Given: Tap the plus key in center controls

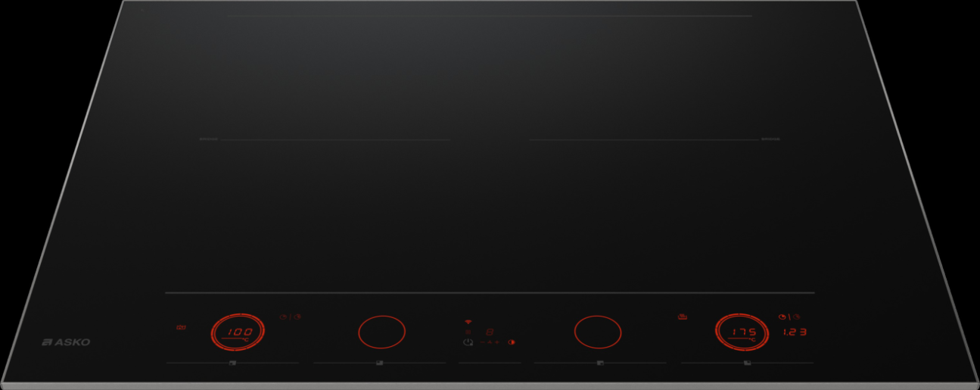Looking at the screenshot, I should [496, 342].
